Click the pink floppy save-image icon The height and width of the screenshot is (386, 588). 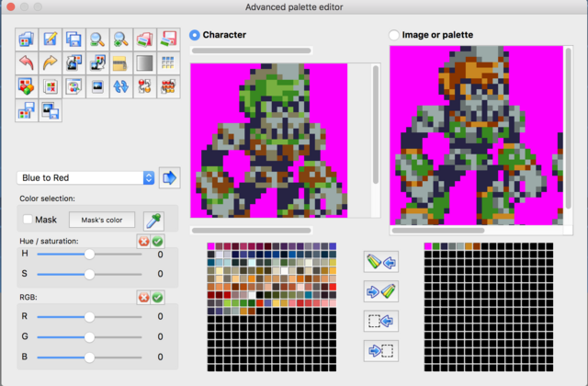[x=168, y=40]
